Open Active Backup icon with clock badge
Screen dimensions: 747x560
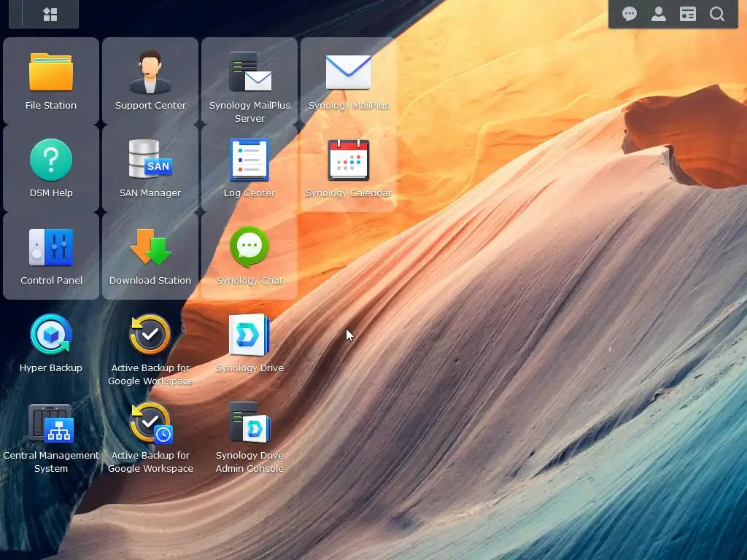pyautogui.click(x=150, y=423)
